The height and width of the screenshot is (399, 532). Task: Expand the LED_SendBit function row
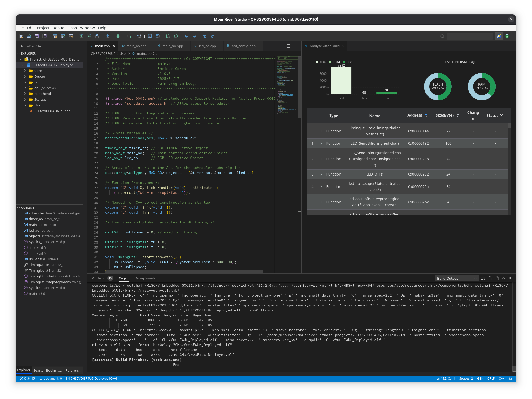pyautogui.click(x=321, y=143)
